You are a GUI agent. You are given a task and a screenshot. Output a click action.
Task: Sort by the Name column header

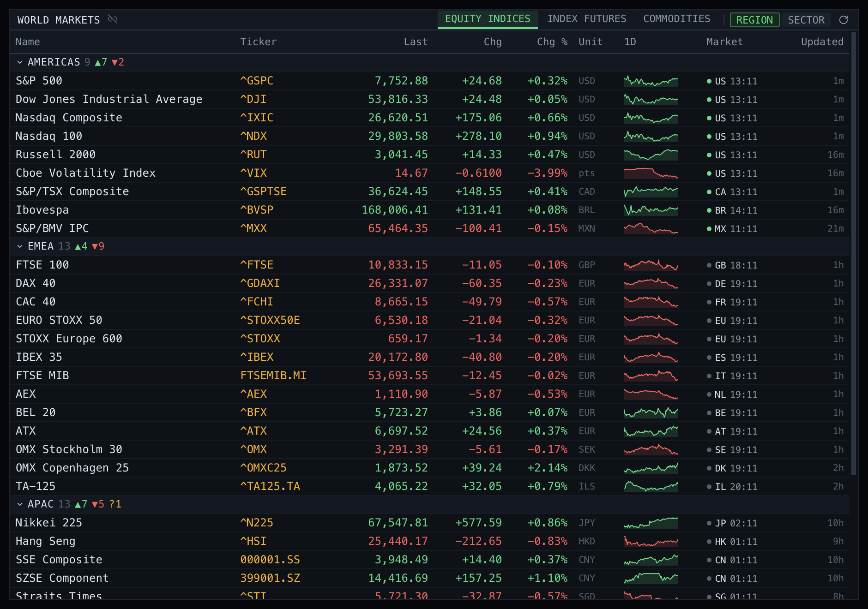point(28,42)
